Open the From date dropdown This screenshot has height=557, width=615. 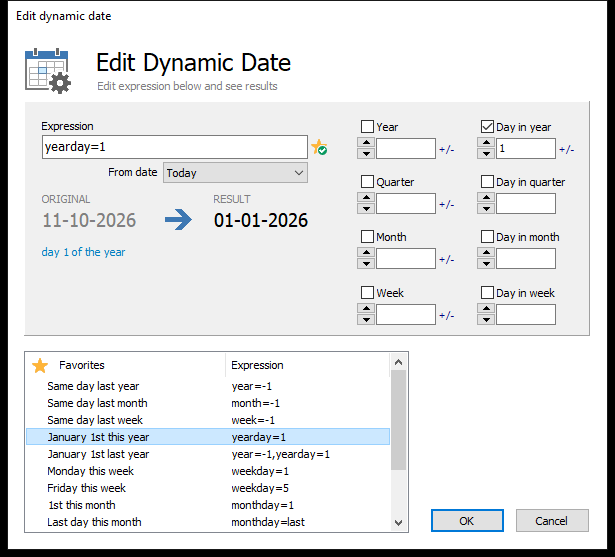235,173
